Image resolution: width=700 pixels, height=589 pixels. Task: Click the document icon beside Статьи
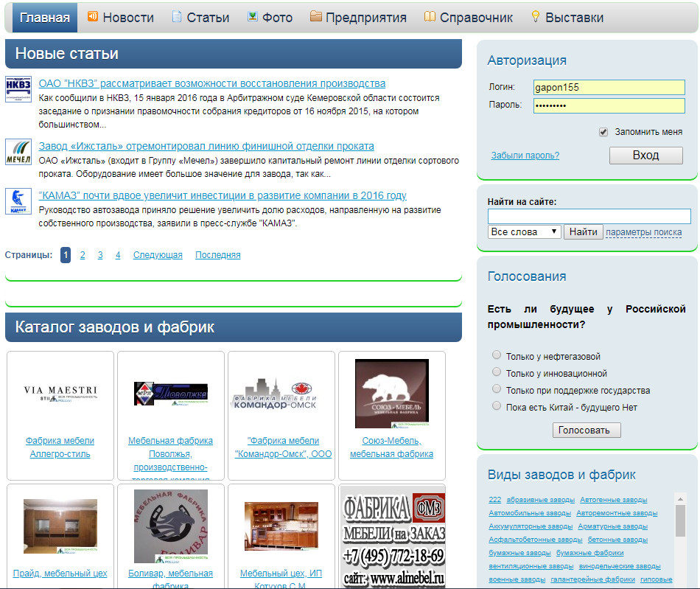click(x=177, y=16)
